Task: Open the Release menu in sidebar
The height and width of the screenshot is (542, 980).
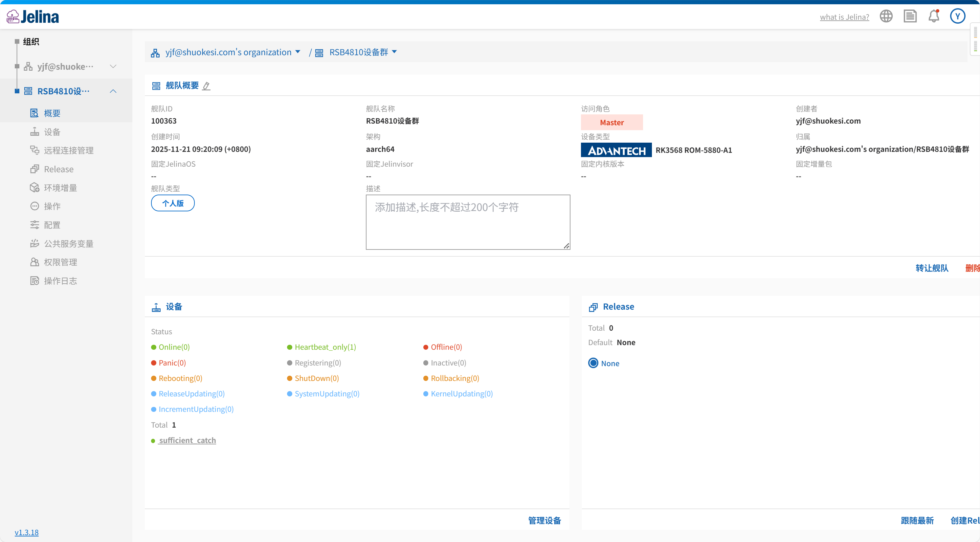Action: coord(58,169)
